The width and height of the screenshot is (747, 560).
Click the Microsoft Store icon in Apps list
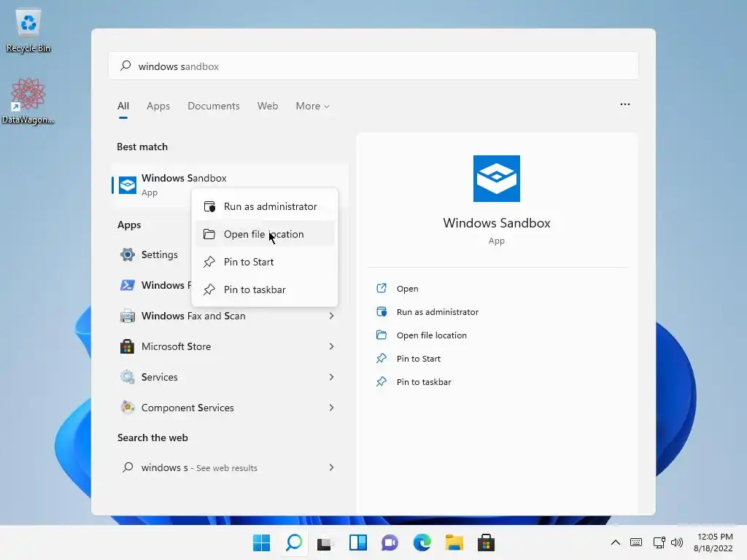(x=127, y=346)
